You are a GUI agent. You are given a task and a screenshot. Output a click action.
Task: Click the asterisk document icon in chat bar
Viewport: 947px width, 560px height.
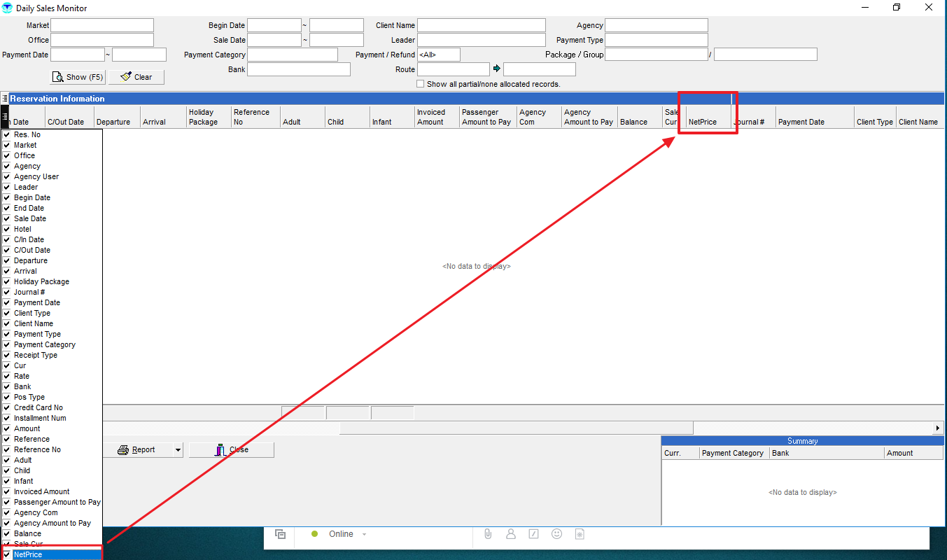(580, 534)
